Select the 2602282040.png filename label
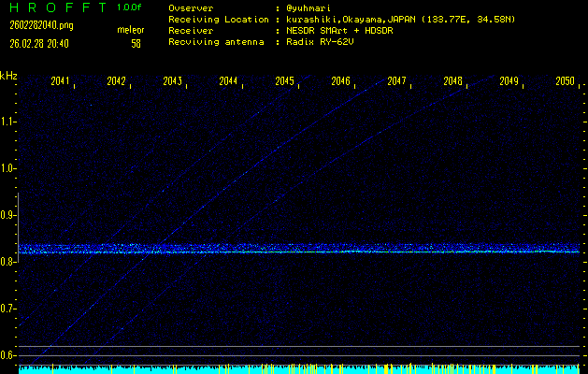Image resolution: width=588 pixels, height=374 pixels. (x=35, y=25)
